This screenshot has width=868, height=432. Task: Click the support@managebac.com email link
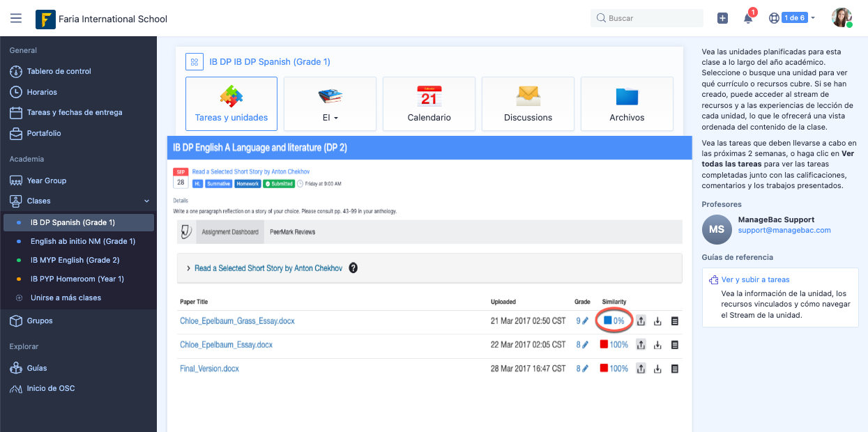pos(784,230)
